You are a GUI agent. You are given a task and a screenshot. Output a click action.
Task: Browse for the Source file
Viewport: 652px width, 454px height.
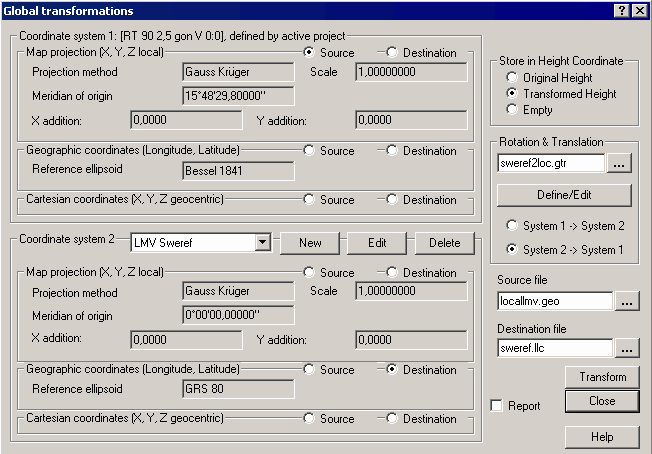point(627,301)
